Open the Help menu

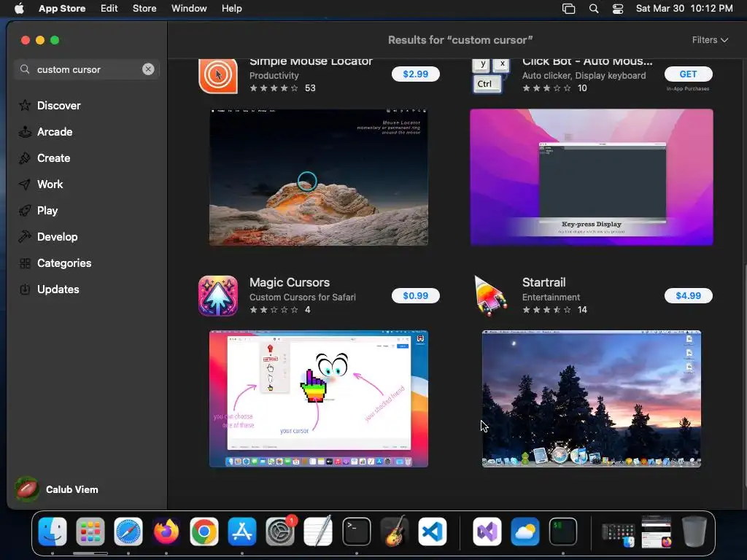[x=231, y=8]
